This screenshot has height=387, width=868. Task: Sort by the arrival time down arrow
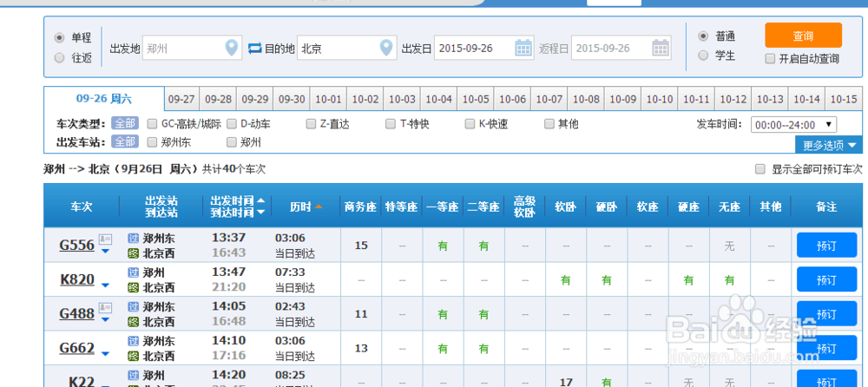(260, 212)
